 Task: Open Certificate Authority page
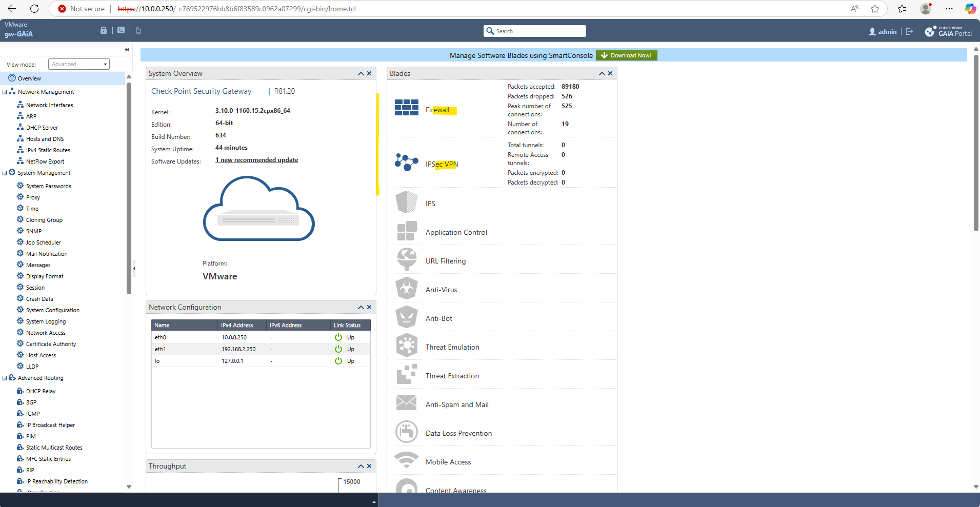(51, 344)
